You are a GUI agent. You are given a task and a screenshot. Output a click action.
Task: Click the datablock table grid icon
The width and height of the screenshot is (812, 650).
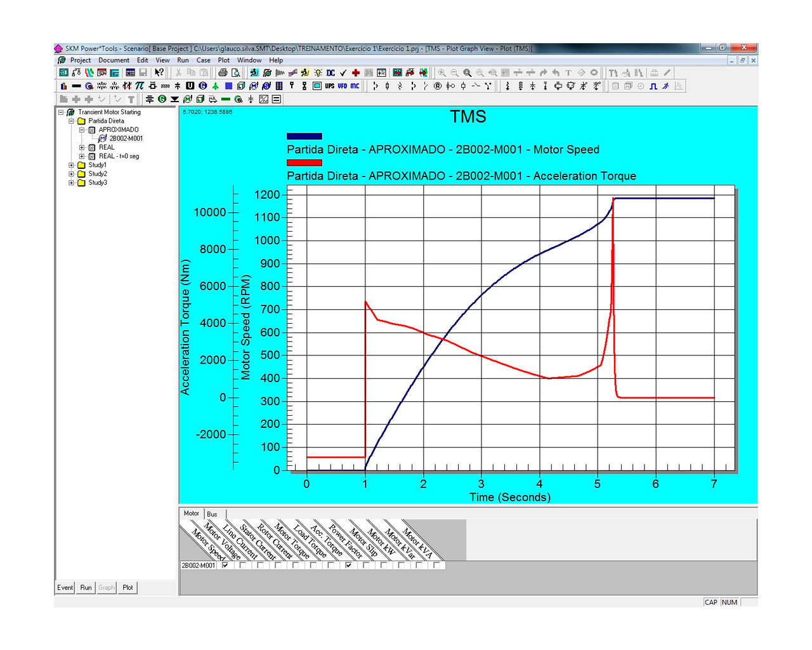point(130,72)
